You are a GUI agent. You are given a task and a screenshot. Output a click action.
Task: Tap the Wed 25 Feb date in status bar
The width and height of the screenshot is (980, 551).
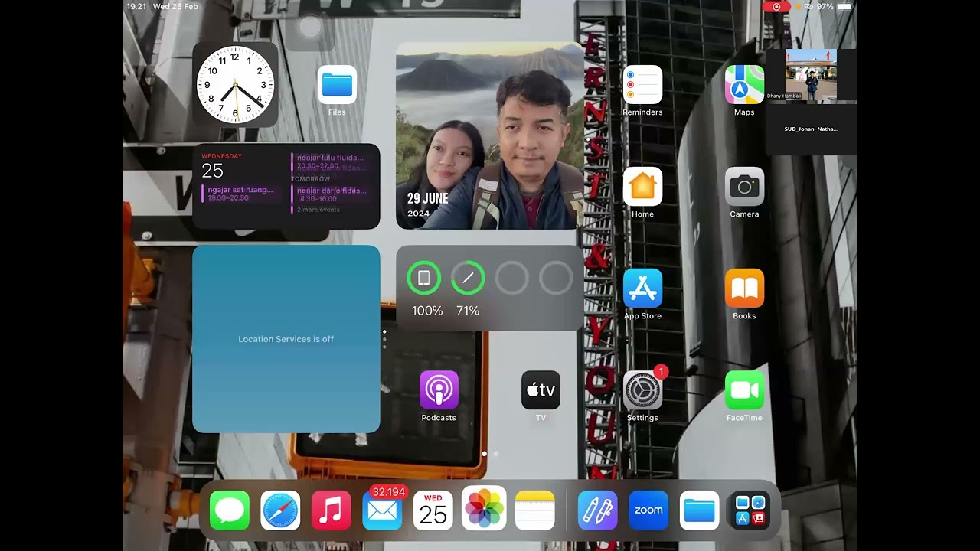[x=175, y=6]
